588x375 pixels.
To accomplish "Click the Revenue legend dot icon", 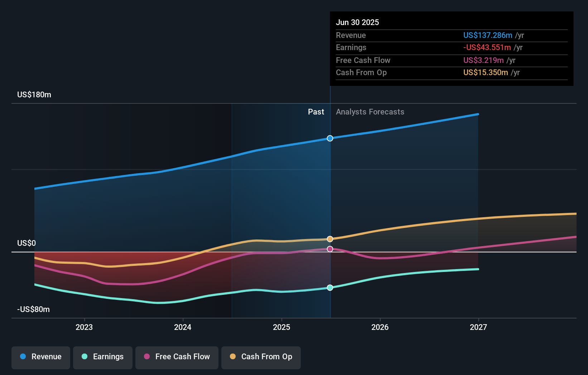I will click(23, 356).
